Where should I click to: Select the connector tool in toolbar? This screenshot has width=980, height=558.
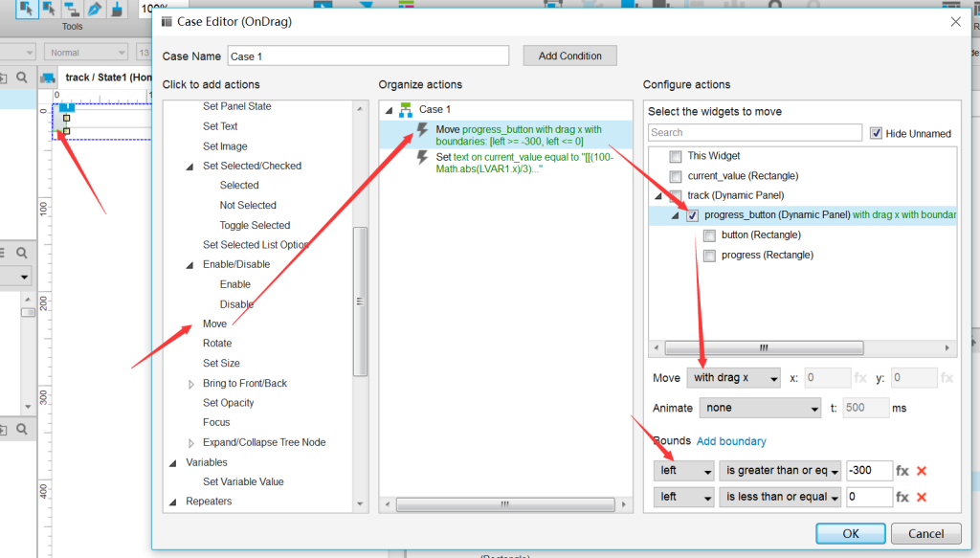[72, 9]
